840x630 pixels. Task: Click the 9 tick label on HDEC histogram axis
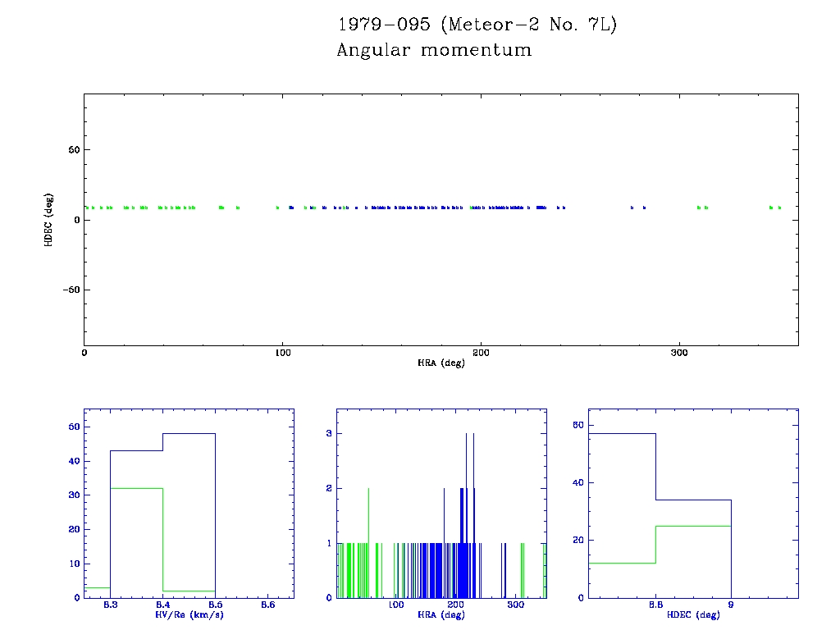[x=731, y=605]
